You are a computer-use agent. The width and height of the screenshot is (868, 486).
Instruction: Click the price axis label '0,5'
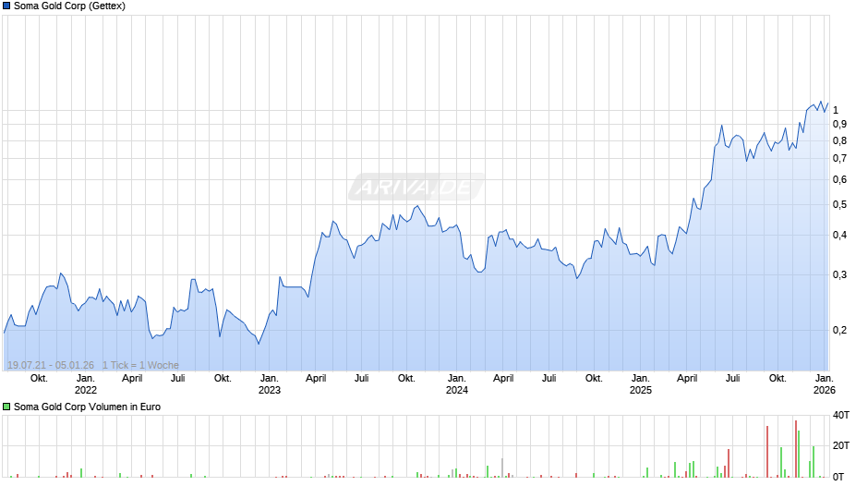click(x=839, y=205)
